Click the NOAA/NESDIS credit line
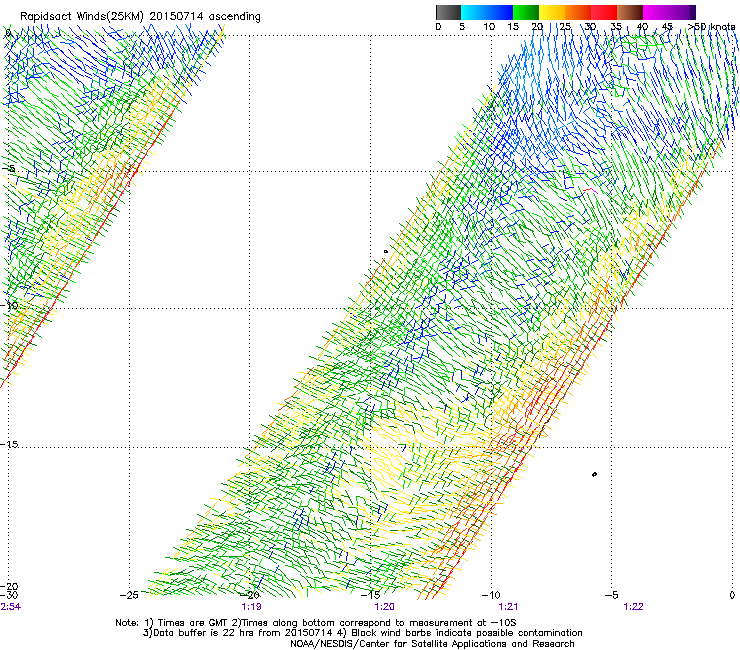 coord(432,644)
